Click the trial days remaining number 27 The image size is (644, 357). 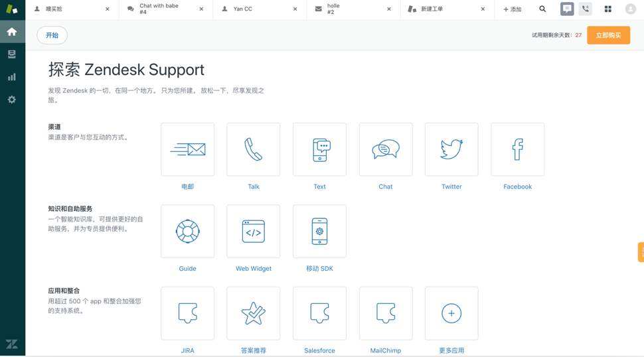tap(578, 35)
